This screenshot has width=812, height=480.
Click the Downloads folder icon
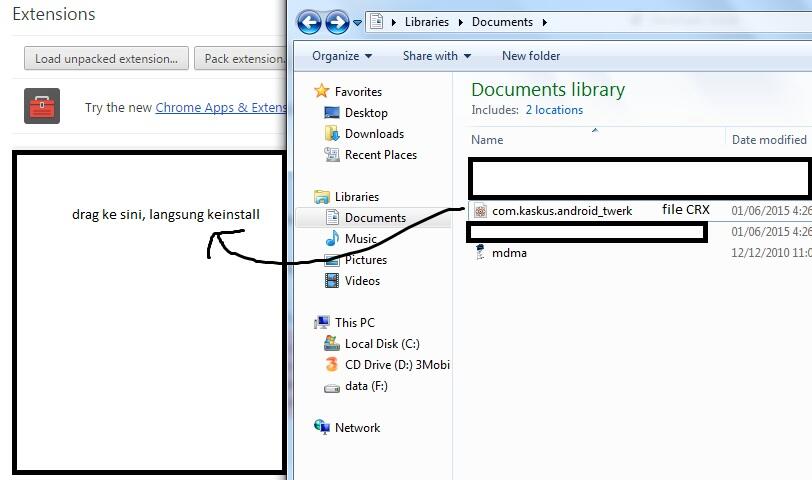point(331,134)
